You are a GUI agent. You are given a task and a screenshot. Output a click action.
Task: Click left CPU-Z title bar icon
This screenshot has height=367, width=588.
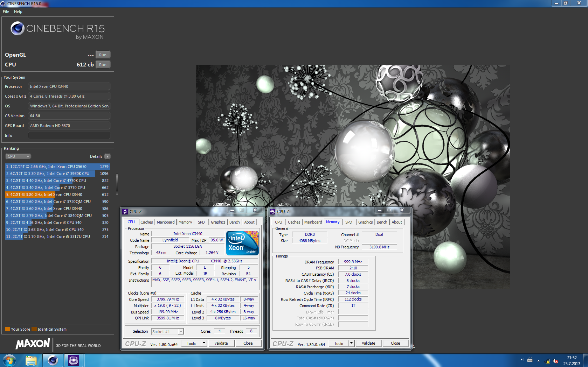(x=125, y=212)
